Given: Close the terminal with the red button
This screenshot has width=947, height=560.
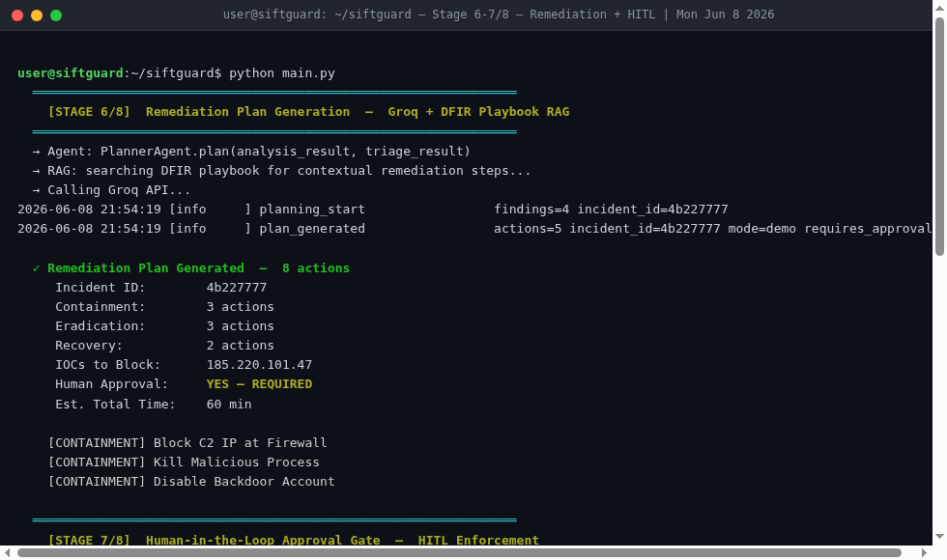Looking at the screenshot, I should (x=17, y=15).
